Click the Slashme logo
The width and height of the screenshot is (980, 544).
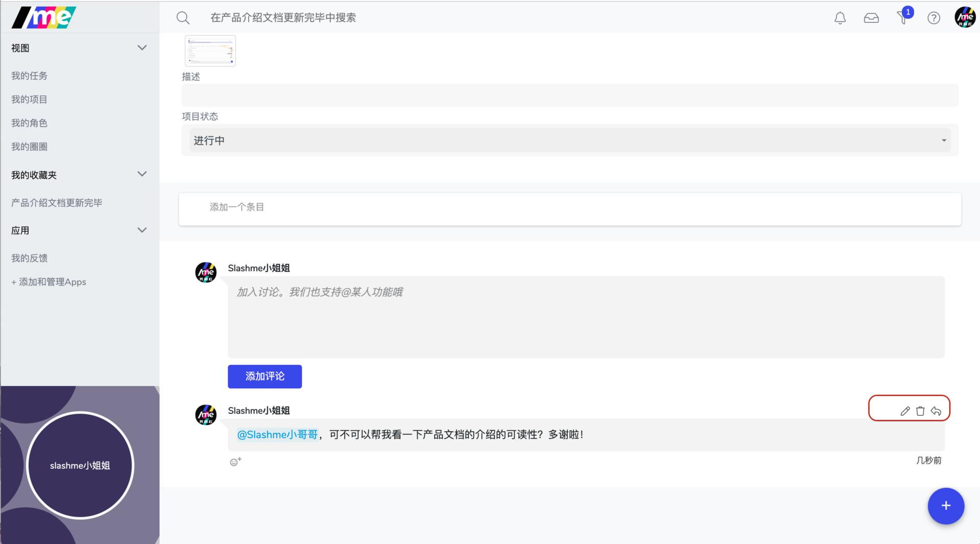[44, 17]
